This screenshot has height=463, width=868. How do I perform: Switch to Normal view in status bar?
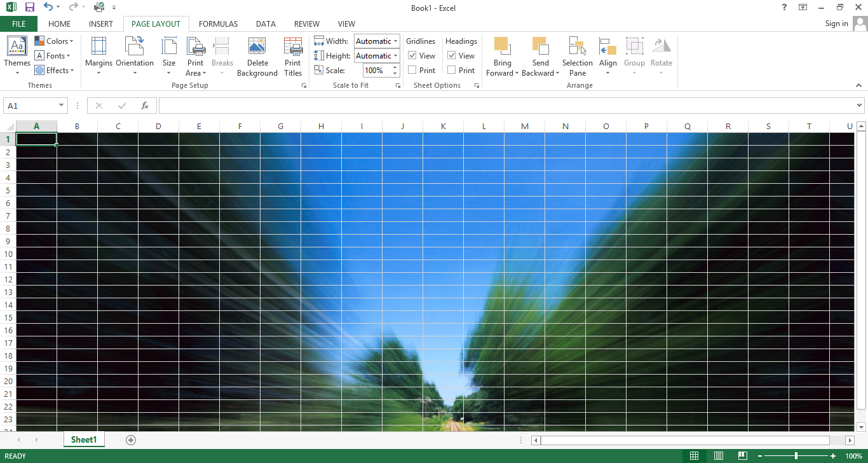695,456
